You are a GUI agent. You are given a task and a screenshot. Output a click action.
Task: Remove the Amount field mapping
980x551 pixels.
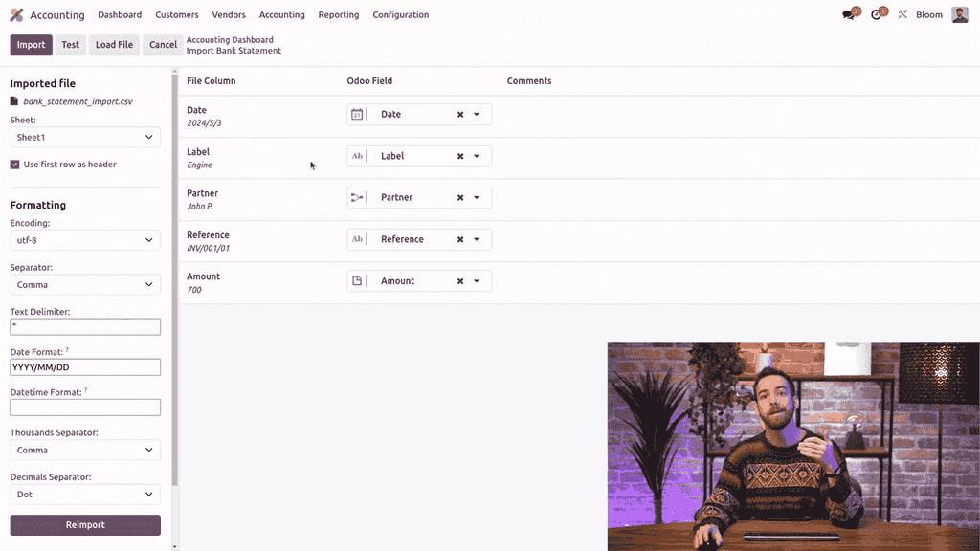click(460, 281)
